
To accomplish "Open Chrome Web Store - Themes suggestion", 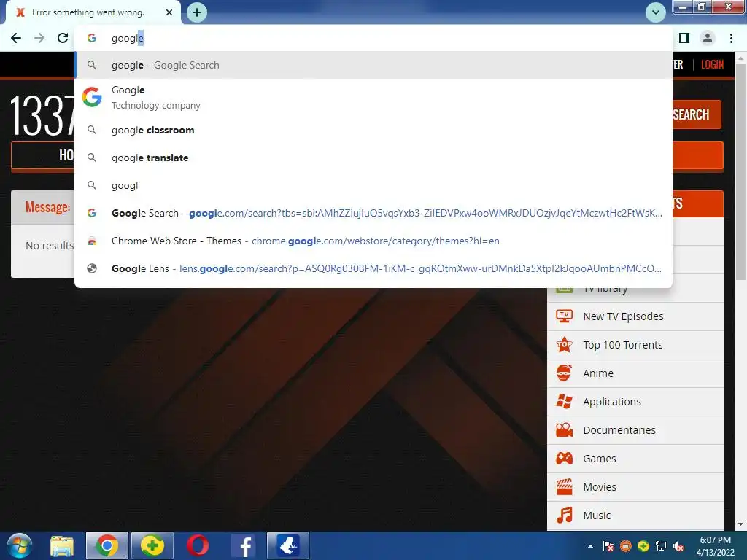I will tap(373, 241).
